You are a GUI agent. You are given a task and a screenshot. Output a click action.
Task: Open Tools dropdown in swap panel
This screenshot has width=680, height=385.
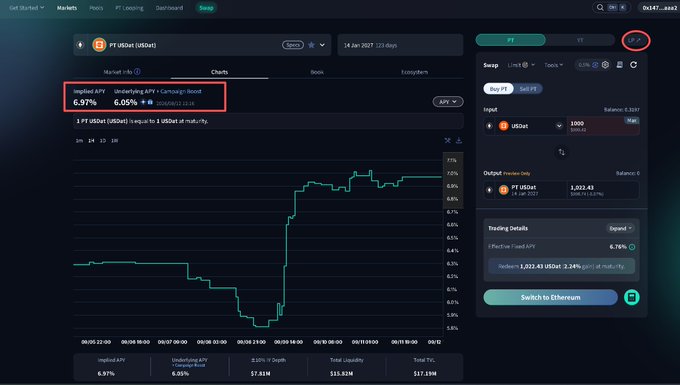(x=553, y=65)
